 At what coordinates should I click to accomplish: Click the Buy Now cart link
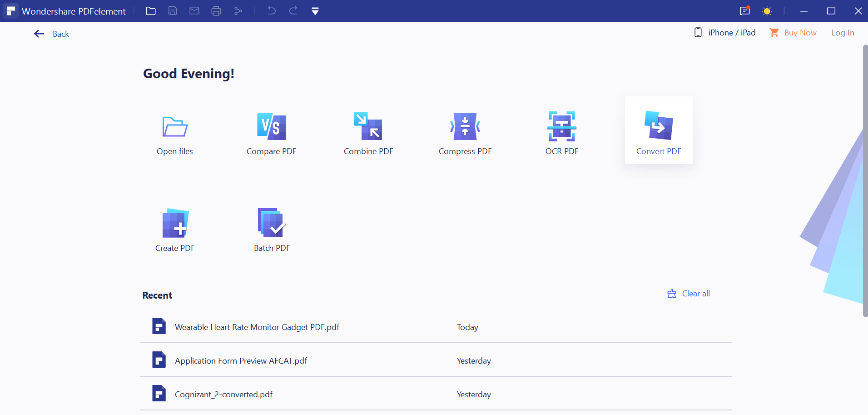793,33
